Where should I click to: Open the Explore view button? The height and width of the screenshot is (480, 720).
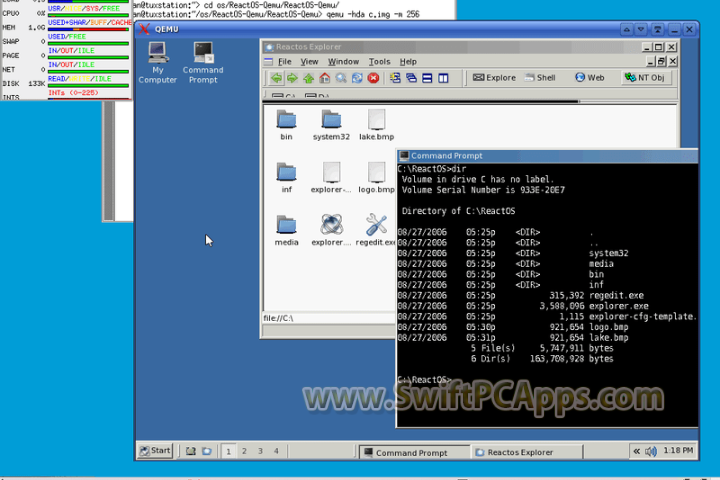(x=495, y=78)
